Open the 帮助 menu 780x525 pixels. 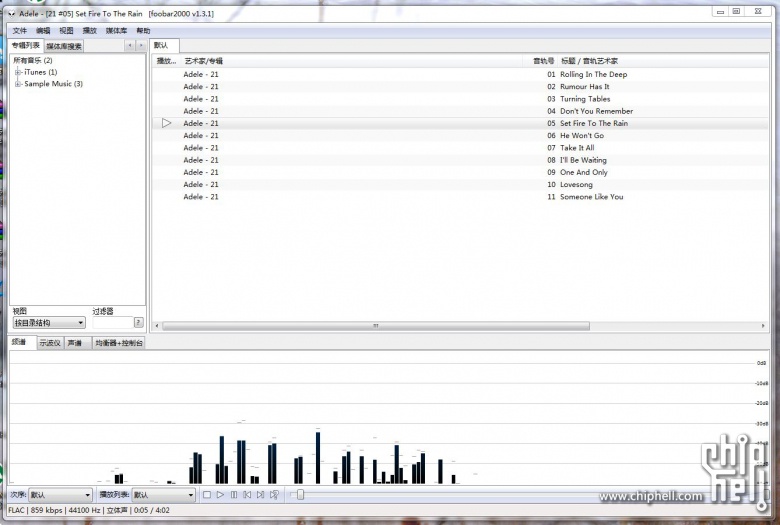click(143, 31)
